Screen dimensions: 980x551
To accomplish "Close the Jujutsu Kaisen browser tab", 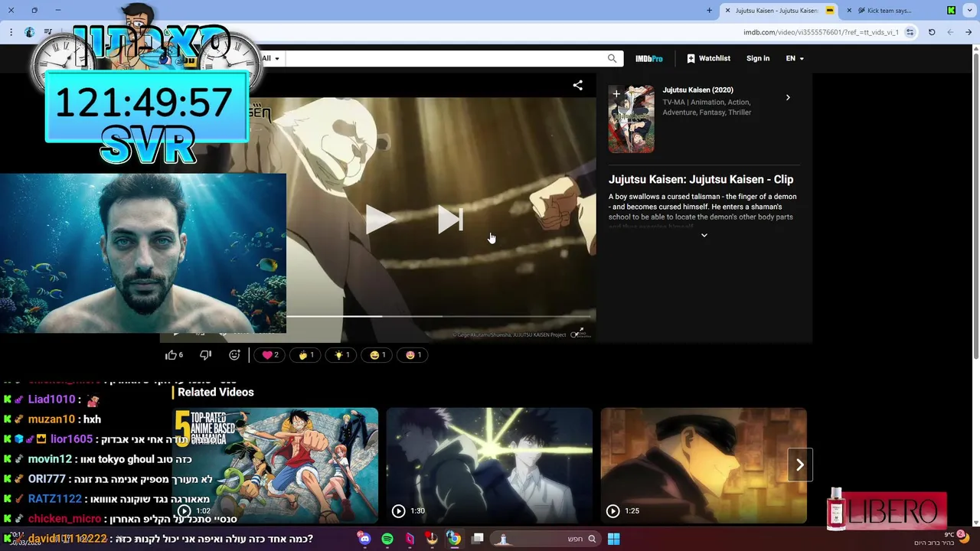I will point(727,11).
